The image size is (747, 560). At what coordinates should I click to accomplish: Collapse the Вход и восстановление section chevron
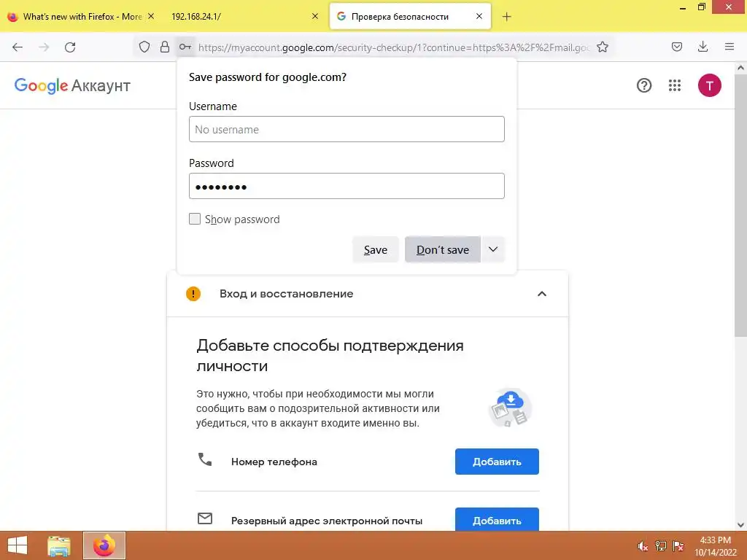point(542,294)
